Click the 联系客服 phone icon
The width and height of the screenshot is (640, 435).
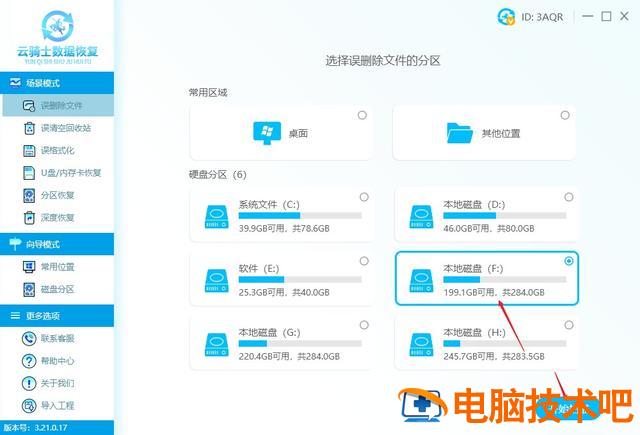29,338
